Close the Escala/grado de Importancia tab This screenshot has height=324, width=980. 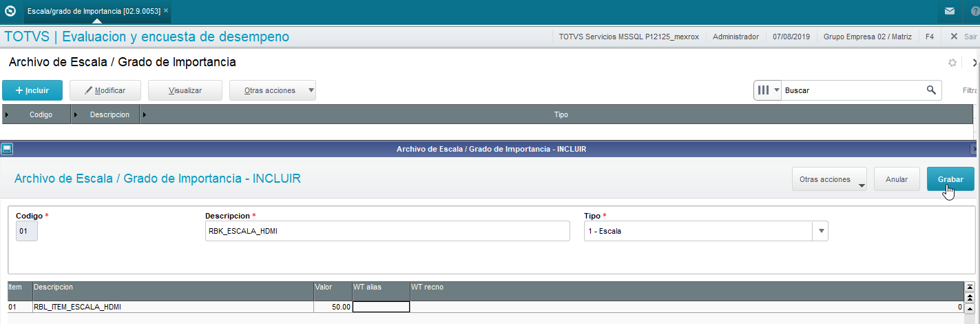point(166,11)
